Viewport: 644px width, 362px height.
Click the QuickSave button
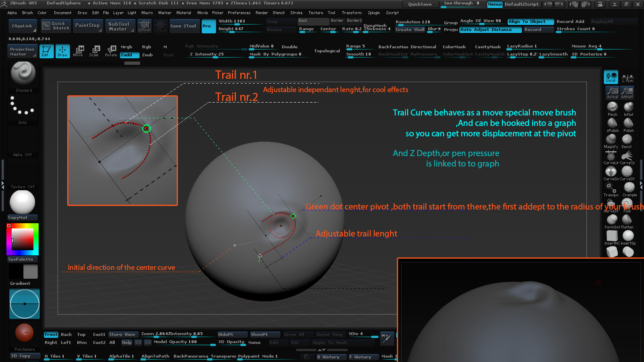pyautogui.click(x=420, y=4)
